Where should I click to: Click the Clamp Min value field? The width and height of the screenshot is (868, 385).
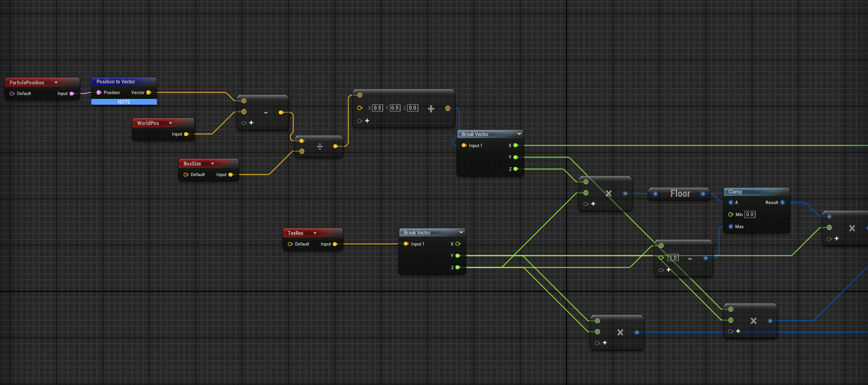[749, 215]
